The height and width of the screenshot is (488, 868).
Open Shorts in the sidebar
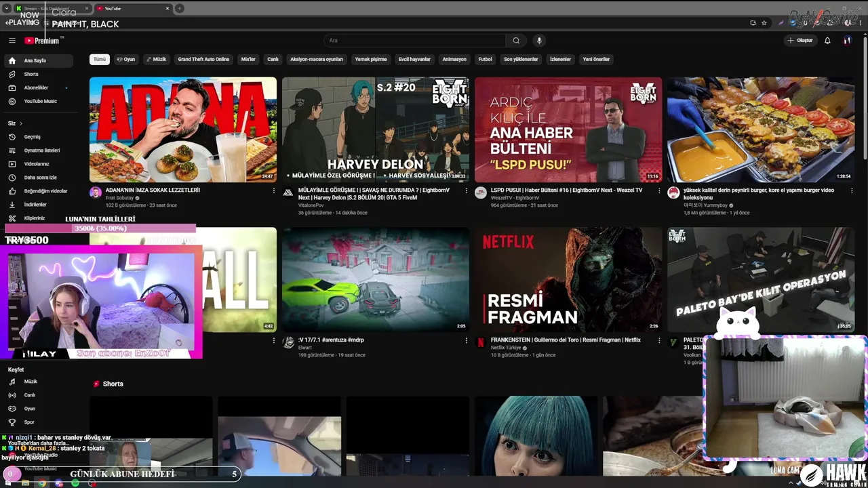(x=39, y=74)
